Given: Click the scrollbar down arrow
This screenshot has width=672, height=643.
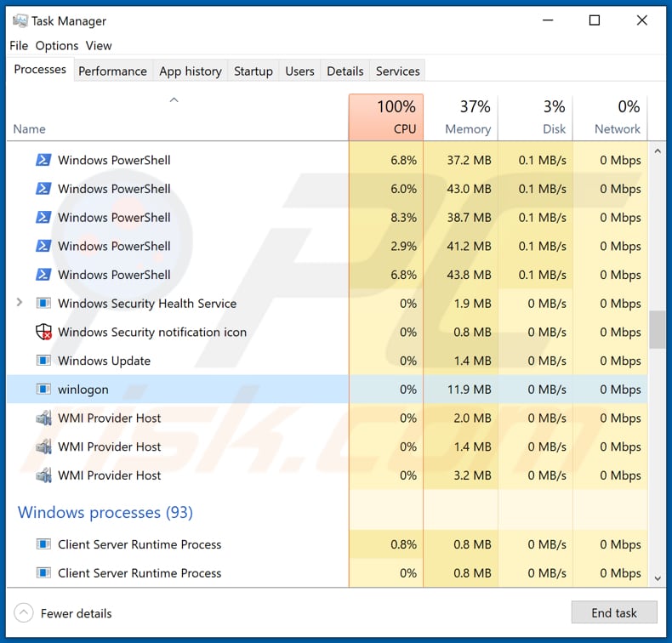Looking at the screenshot, I should pyautogui.click(x=658, y=578).
